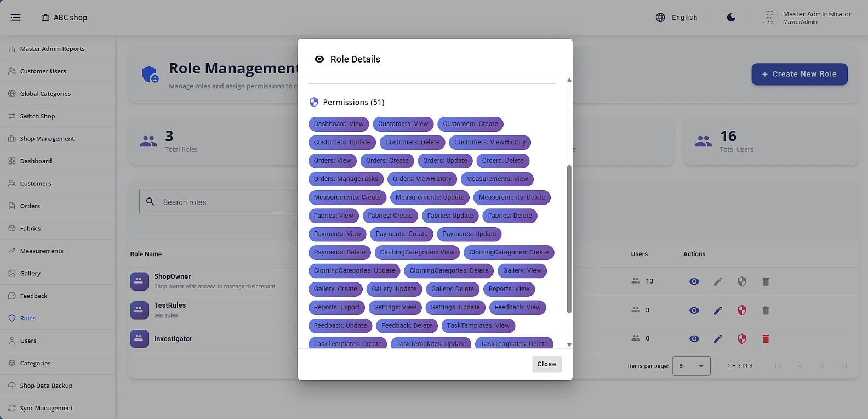Viewport: 868px width, 419px height.
Task: Open the hamburger menu icon
Action: pyautogui.click(x=15, y=18)
